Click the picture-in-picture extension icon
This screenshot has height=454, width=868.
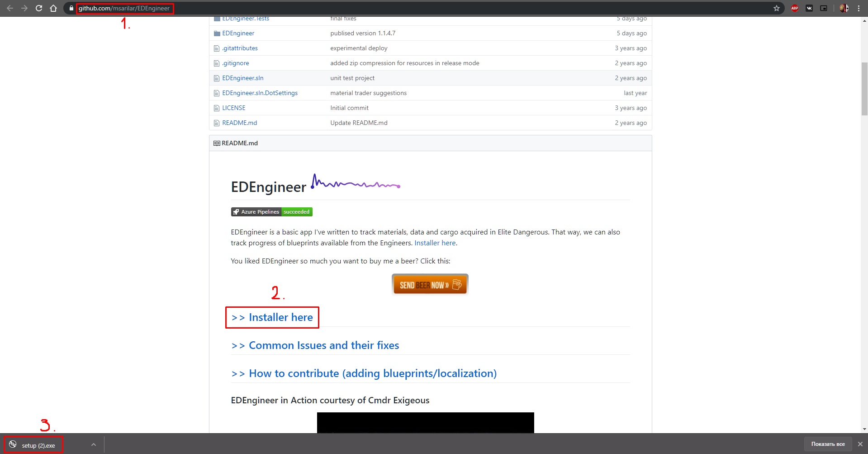[x=824, y=8]
